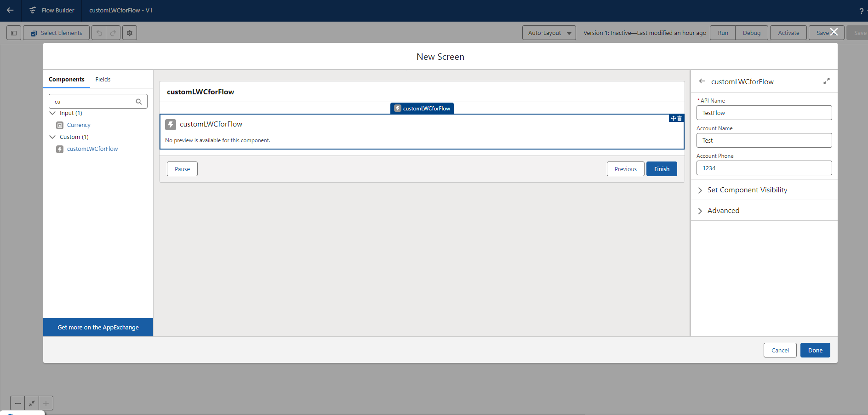Switch to the Components tab
Image resolution: width=868 pixels, height=415 pixels.
pyautogui.click(x=67, y=79)
